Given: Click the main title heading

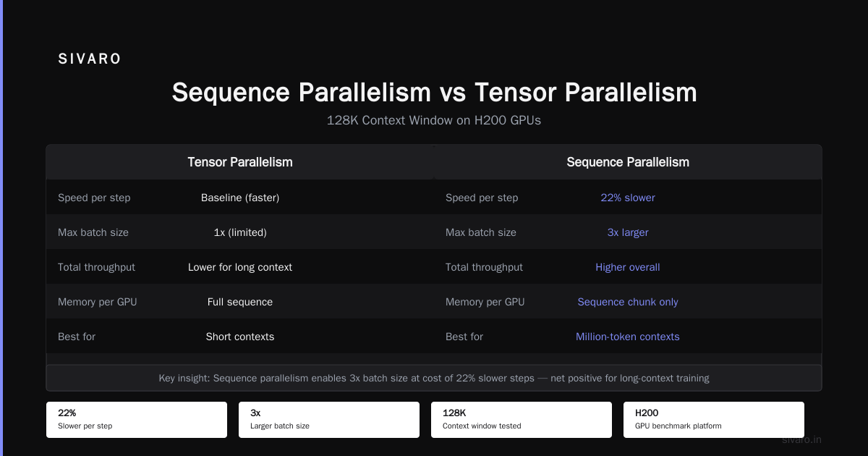Looking at the screenshot, I should [x=434, y=93].
